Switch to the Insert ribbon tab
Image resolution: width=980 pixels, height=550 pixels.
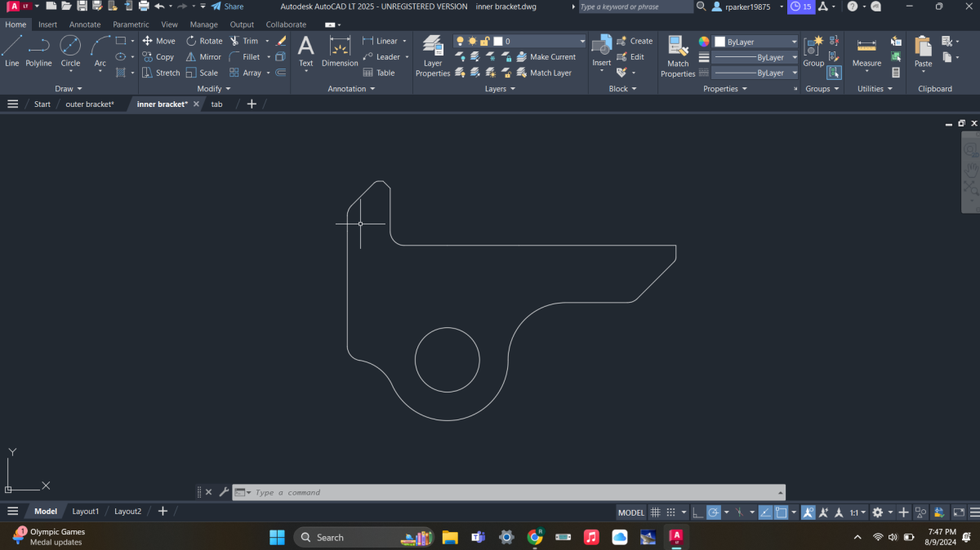(x=47, y=24)
